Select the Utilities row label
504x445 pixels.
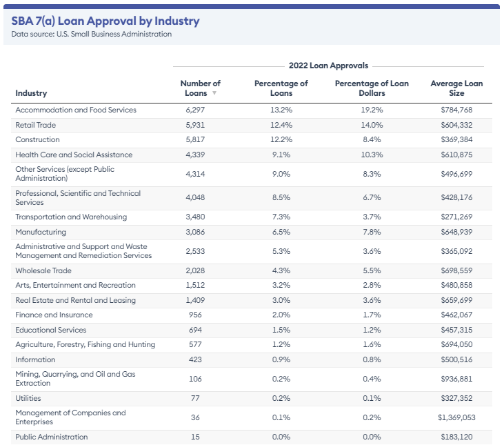[x=28, y=398]
